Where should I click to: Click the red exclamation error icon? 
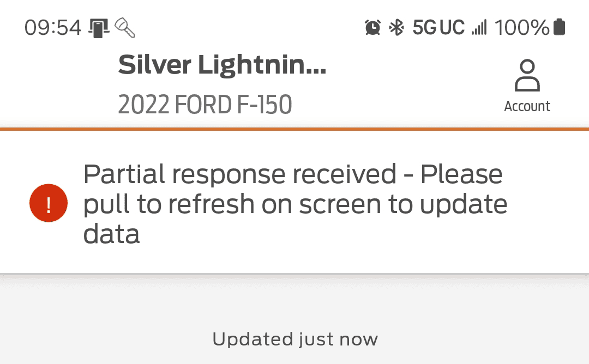click(x=49, y=204)
